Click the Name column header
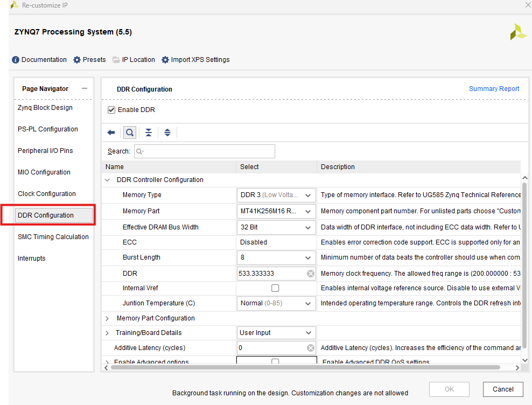This screenshot has width=532, height=405. (169, 167)
